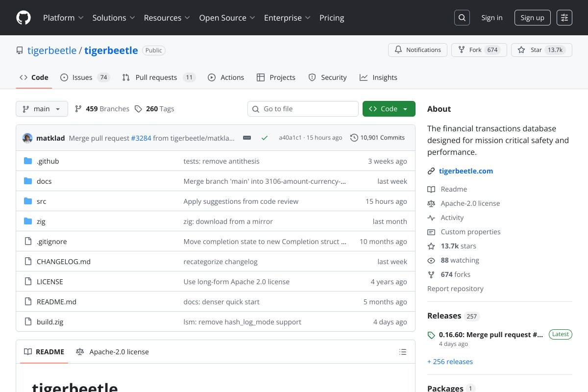This screenshot has width=588, height=392.
Task: Click the pulse icon beside Activity
Action: pyautogui.click(x=431, y=218)
